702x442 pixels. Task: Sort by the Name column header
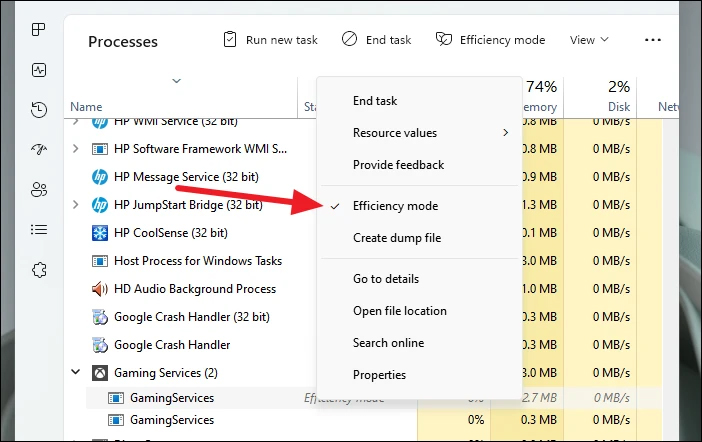click(x=86, y=107)
